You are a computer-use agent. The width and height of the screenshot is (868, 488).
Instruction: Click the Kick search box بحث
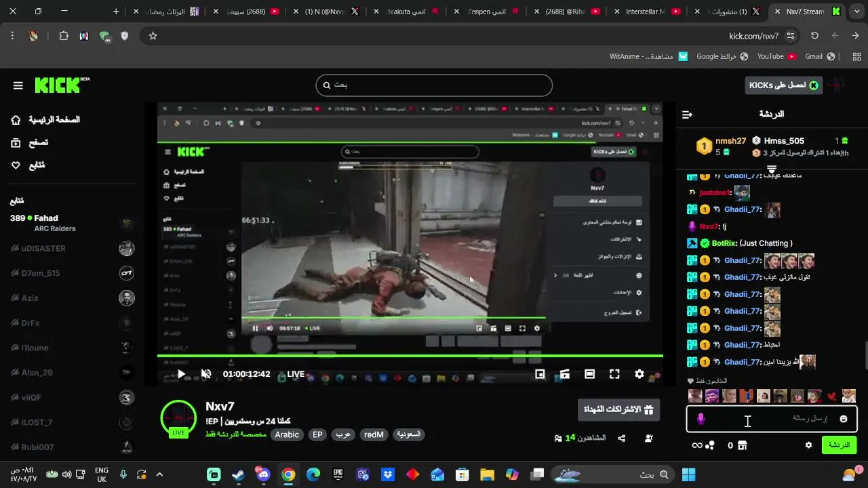434,85
